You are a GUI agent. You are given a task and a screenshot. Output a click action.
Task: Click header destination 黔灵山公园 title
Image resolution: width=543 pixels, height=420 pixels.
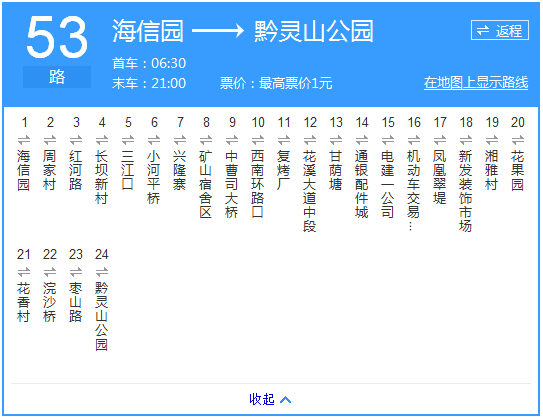314,31
